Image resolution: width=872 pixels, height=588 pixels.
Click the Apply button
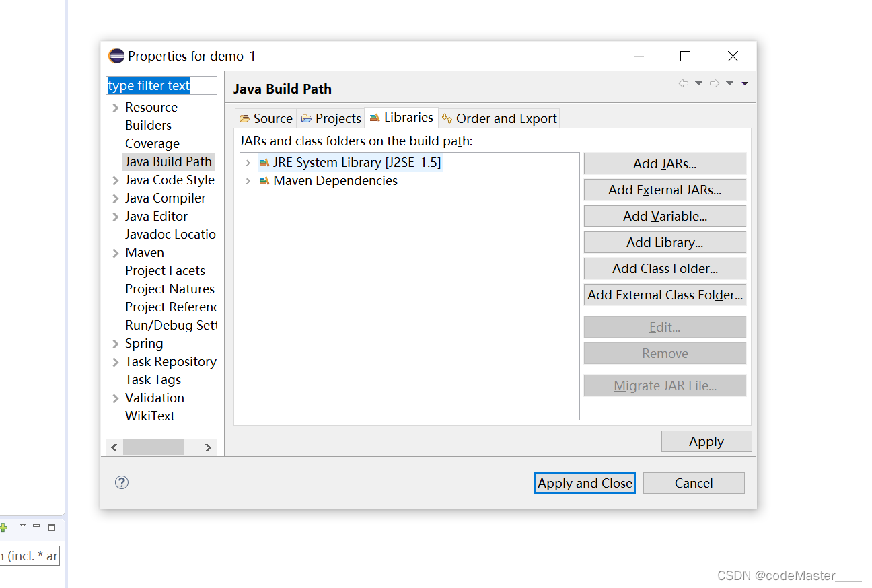706,441
